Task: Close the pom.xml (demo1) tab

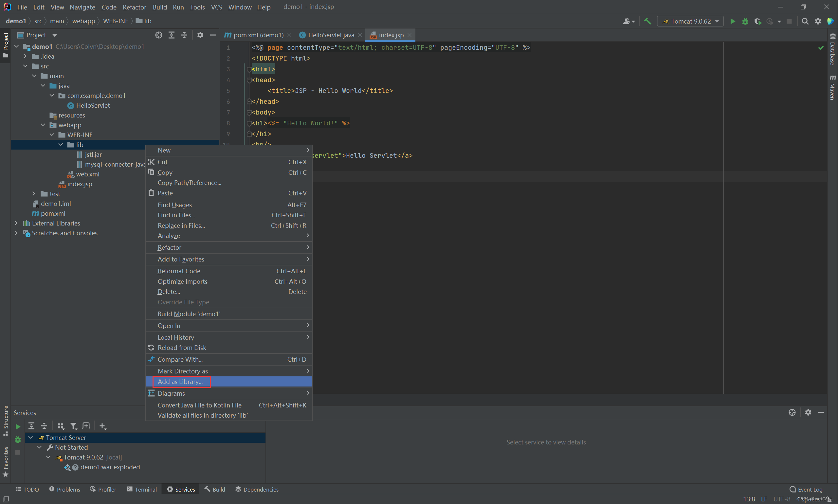Action: [289, 35]
